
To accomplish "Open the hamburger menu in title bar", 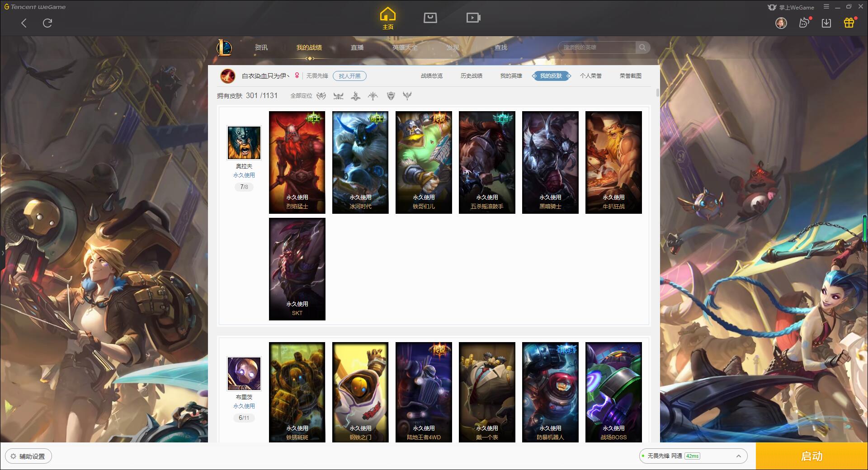I will pos(826,7).
